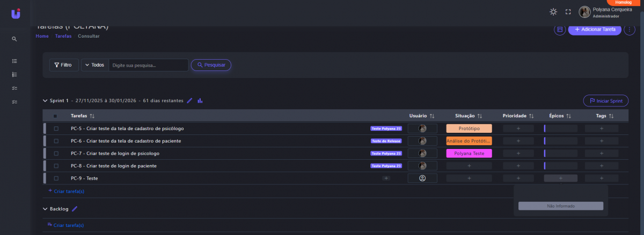Click the Adicionar Tarefa button
Screen dimensions: 644x235
(x=595, y=30)
